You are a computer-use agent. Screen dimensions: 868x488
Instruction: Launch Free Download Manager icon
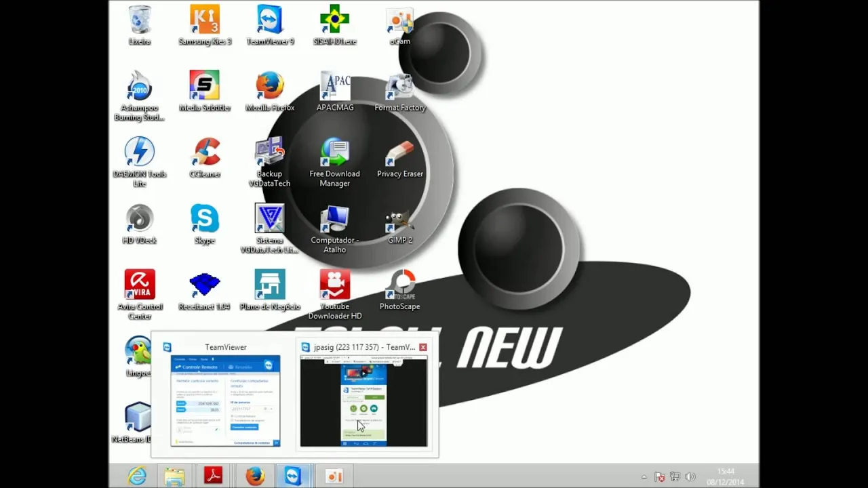(335, 162)
